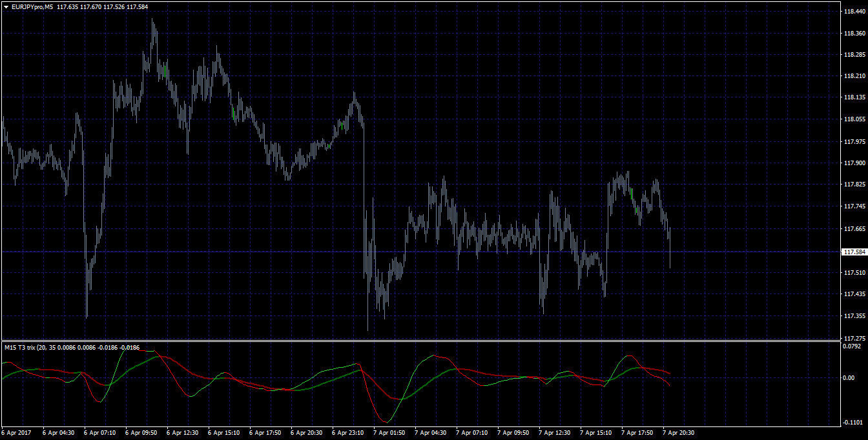Click price scale value 117.510
Screen dimensions: 868x440
[854, 272]
